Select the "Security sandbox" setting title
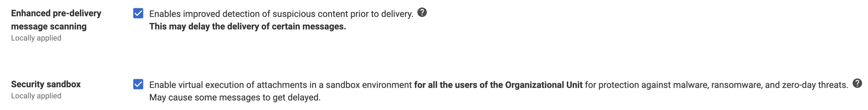Viewport: 868px width, 110px height. 46,84
